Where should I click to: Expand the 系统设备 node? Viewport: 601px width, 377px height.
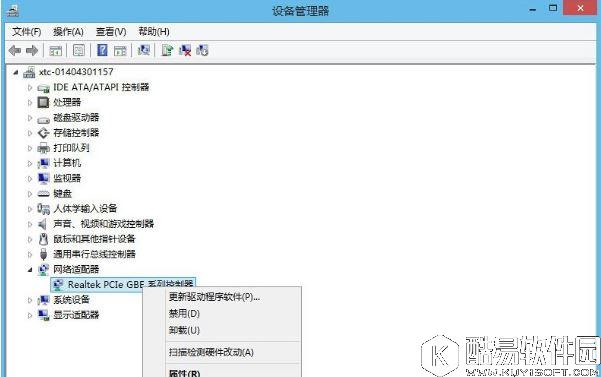(x=30, y=300)
